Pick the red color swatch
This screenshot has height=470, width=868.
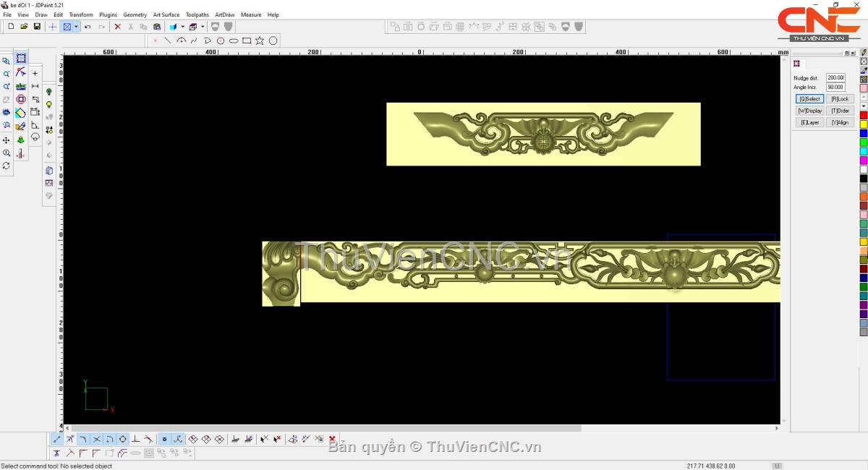point(863,116)
